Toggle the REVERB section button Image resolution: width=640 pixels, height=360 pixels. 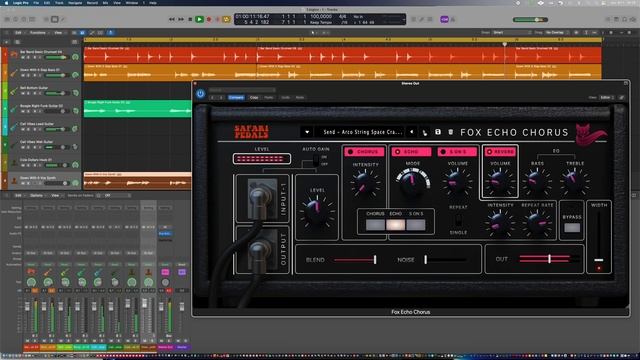500,152
